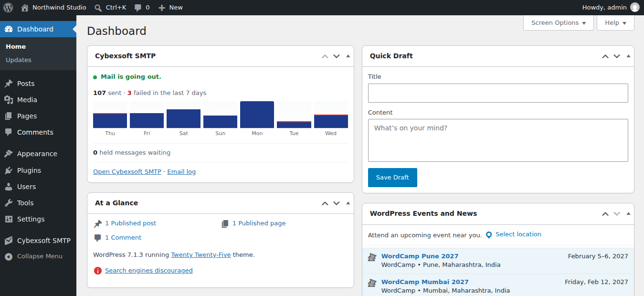
Task: Open the admin user avatar
Action: 634,7
